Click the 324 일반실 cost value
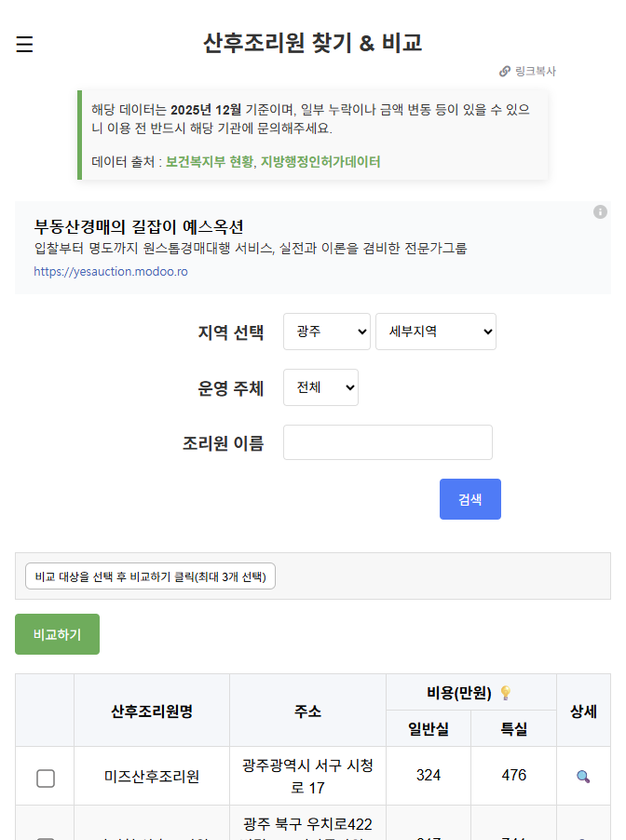 429,775
